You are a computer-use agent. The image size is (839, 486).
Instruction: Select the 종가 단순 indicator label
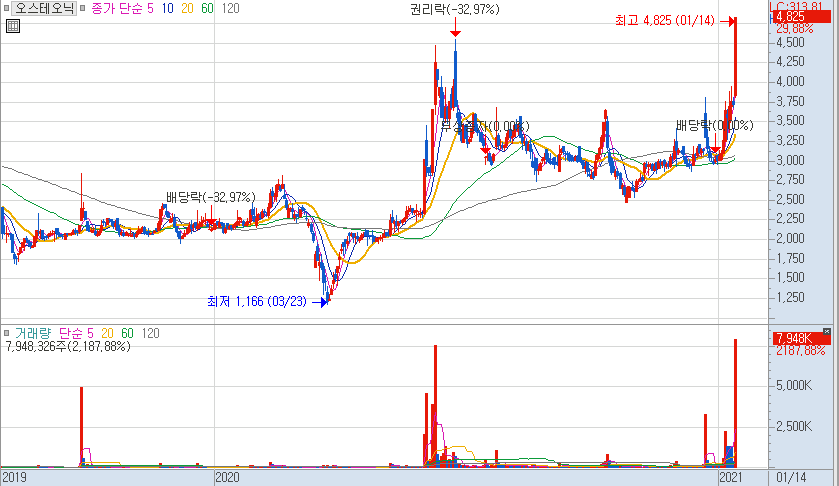117,8
